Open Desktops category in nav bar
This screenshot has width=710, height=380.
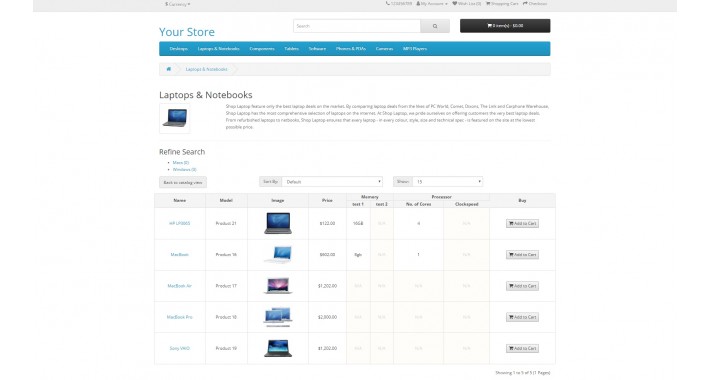pyautogui.click(x=178, y=48)
